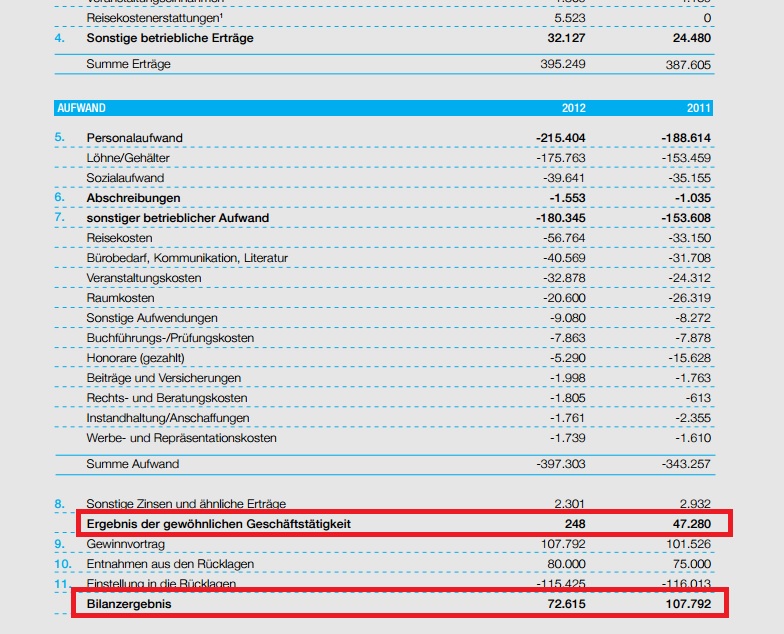This screenshot has width=784, height=634.
Task: Select the Reisekostenerstattungen value 5.523
Action: pos(570,18)
